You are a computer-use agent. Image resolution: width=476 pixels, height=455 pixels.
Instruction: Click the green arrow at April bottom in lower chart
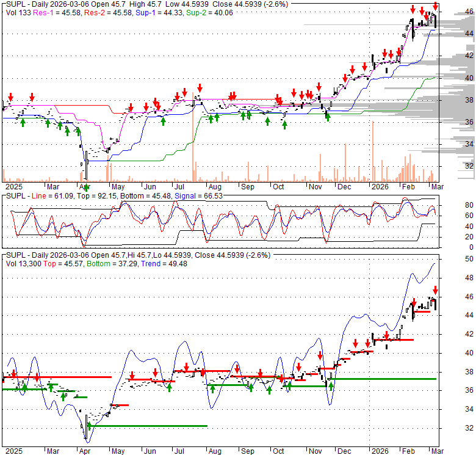[x=89, y=426]
